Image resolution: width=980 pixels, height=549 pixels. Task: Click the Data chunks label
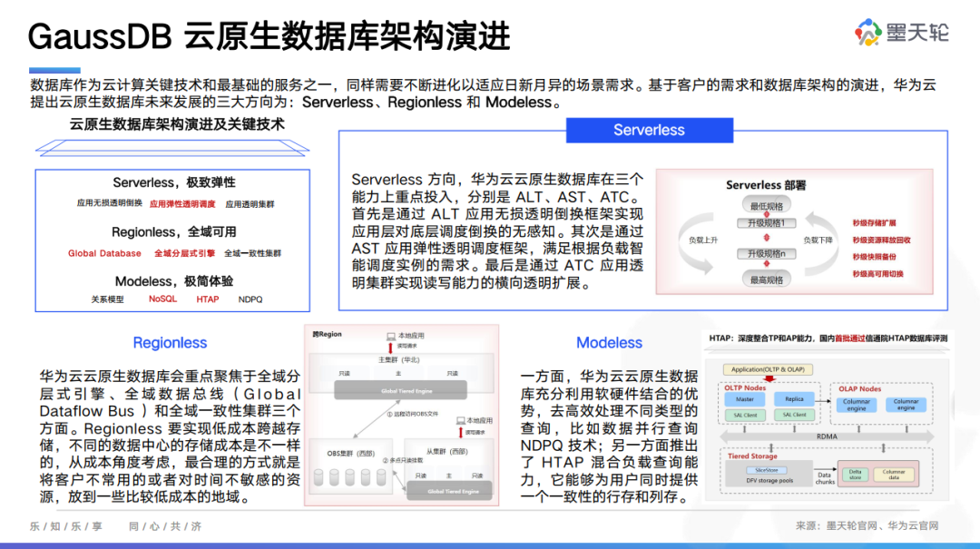point(825,477)
